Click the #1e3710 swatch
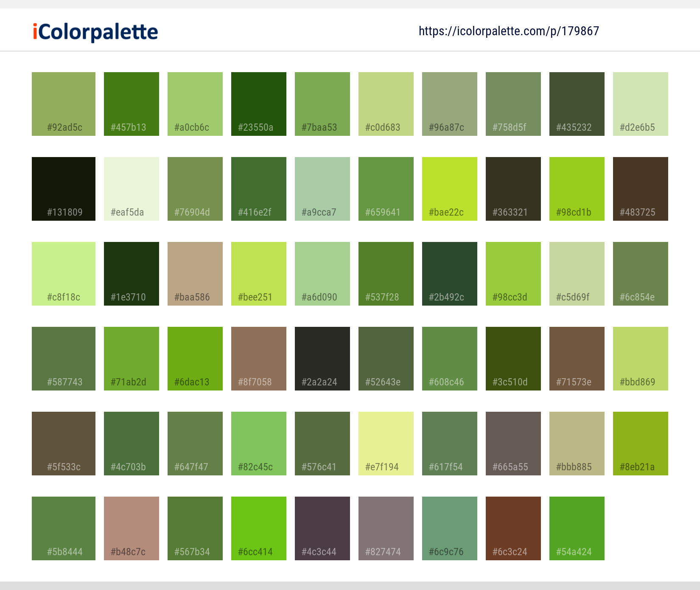 [132, 274]
